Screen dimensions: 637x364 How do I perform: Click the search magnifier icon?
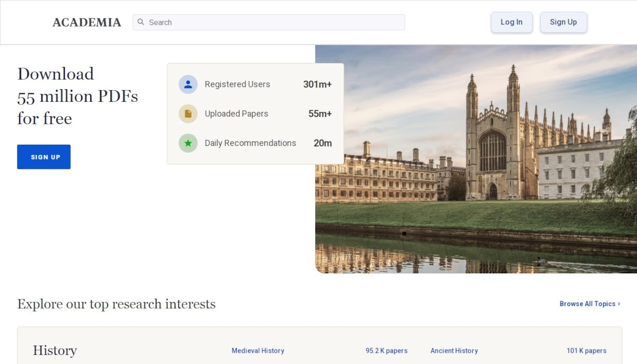coord(141,22)
